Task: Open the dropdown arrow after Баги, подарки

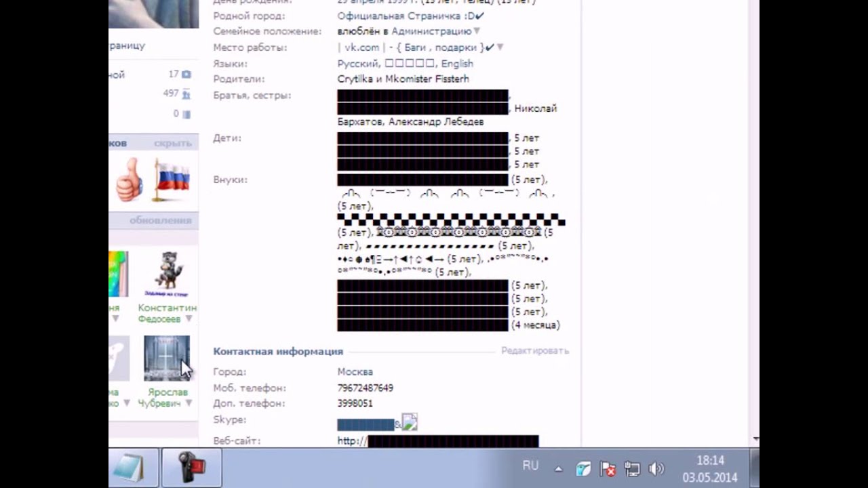Action: tap(500, 47)
